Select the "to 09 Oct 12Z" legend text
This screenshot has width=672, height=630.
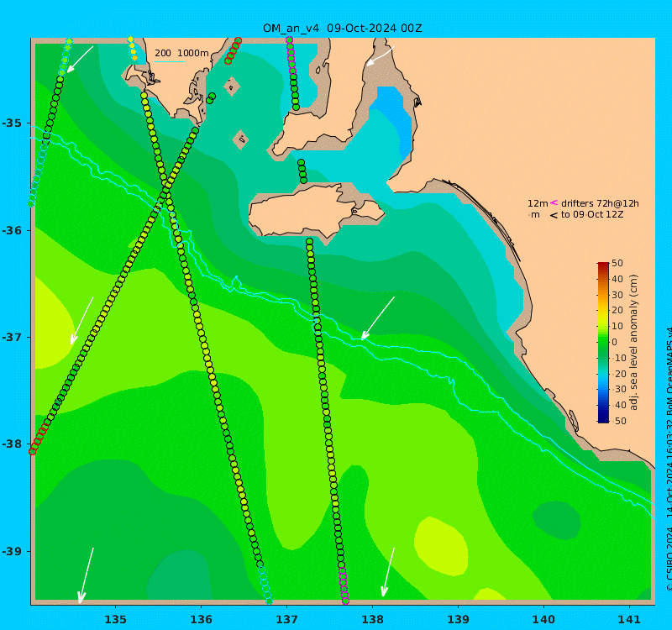(x=592, y=214)
